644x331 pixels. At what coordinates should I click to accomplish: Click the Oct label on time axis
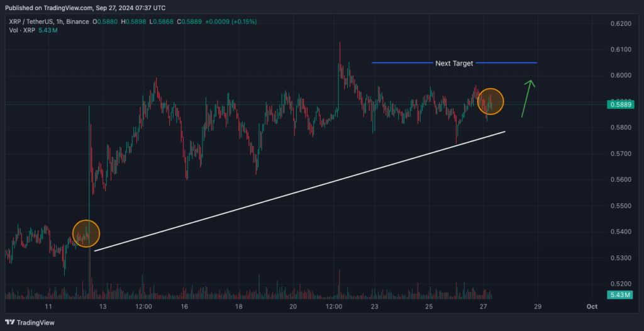click(591, 306)
